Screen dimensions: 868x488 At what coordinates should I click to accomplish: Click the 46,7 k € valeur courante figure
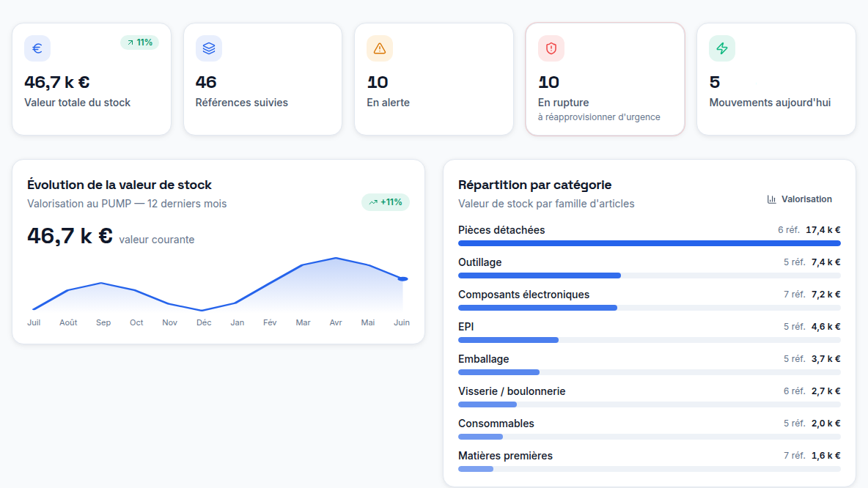70,236
